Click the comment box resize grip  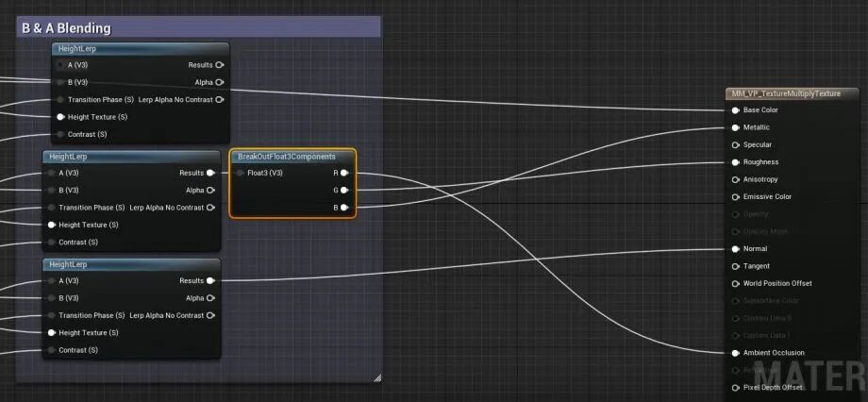point(377,378)
